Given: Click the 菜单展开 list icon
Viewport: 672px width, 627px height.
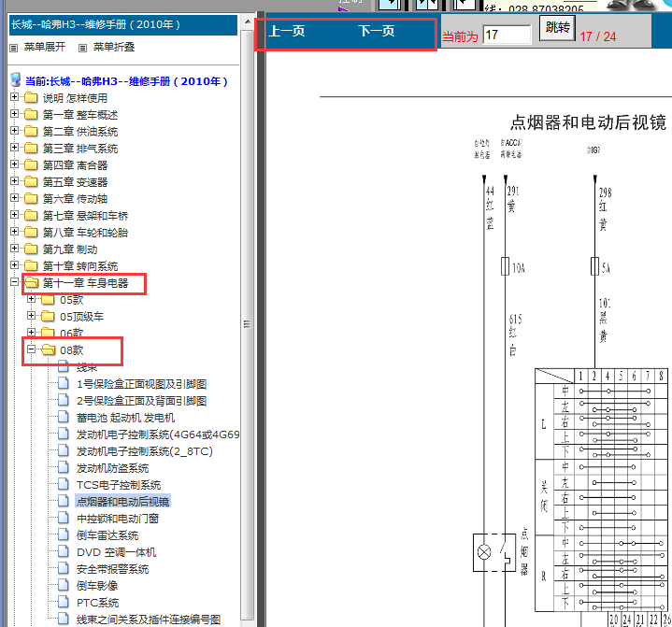Looking at the screenshot, I should (x=14, y=48).
